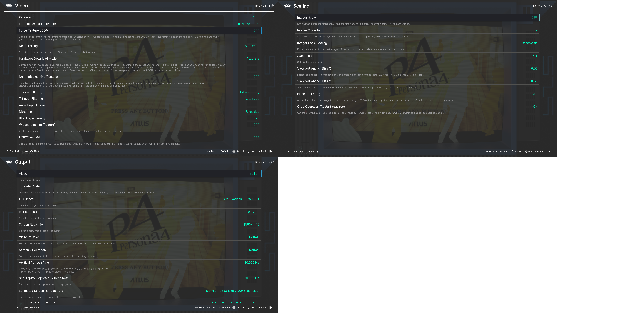Click the clock icon in the Video header
This screenshot has width=644, height=313.
(272, 5)
